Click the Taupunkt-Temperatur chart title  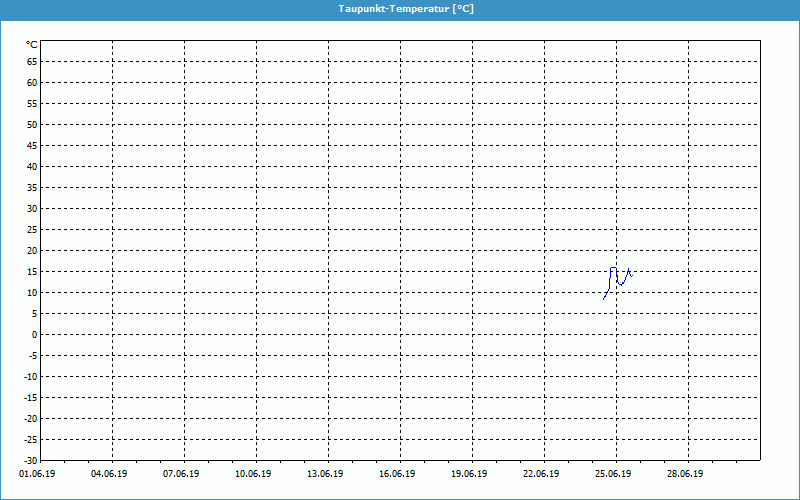click(x=400, y=9)
